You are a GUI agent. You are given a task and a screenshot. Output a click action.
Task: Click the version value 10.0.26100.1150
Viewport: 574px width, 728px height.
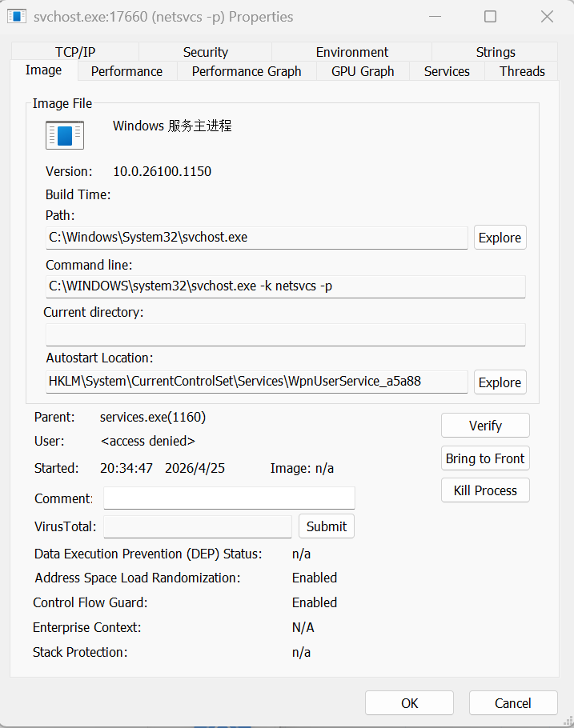tap(163, 171)
